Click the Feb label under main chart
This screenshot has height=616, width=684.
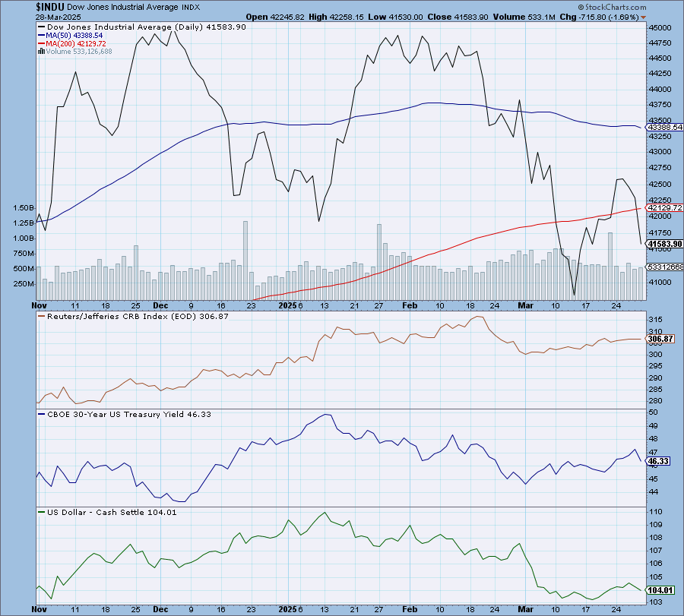[410, 305]
